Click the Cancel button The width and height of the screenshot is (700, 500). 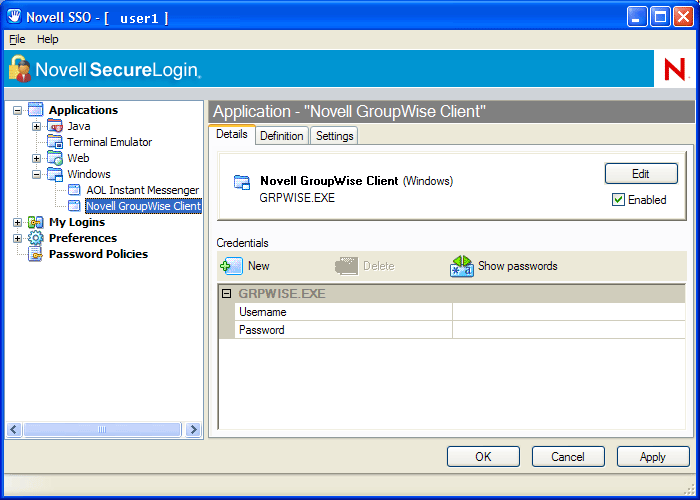point(568,457)
